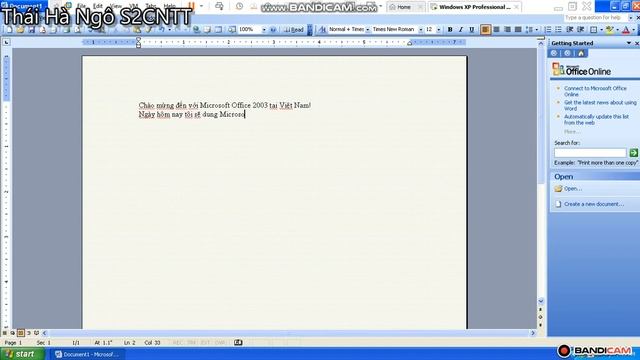
Task: Switch to Web Layout View icon
Action: (x=13, y=333)
